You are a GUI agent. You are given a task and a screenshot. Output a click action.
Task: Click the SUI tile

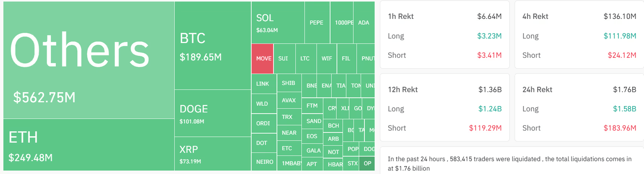(284, 59)
